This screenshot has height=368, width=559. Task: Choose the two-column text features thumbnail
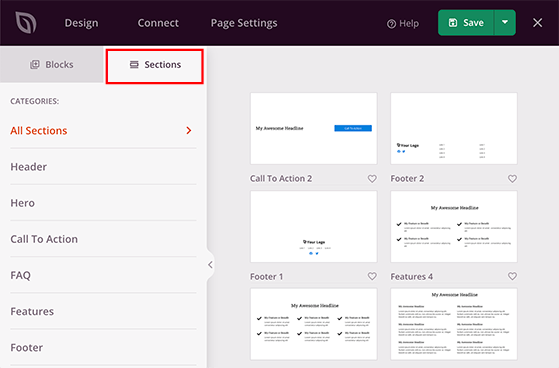tap(454, 324)
